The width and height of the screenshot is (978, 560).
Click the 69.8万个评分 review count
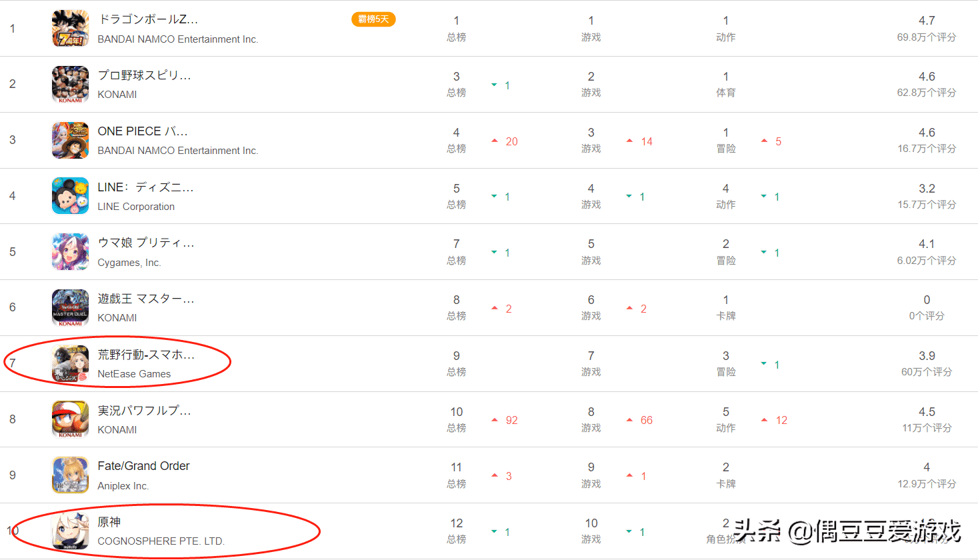point(927,37)
